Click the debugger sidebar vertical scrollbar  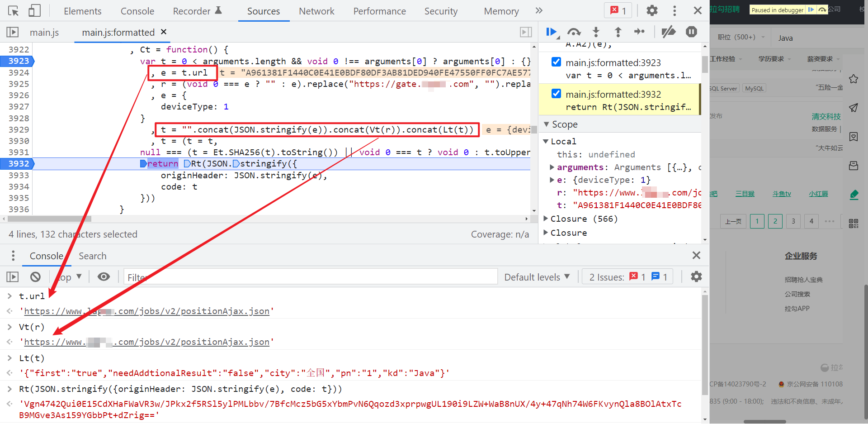[x=705, y=64]
